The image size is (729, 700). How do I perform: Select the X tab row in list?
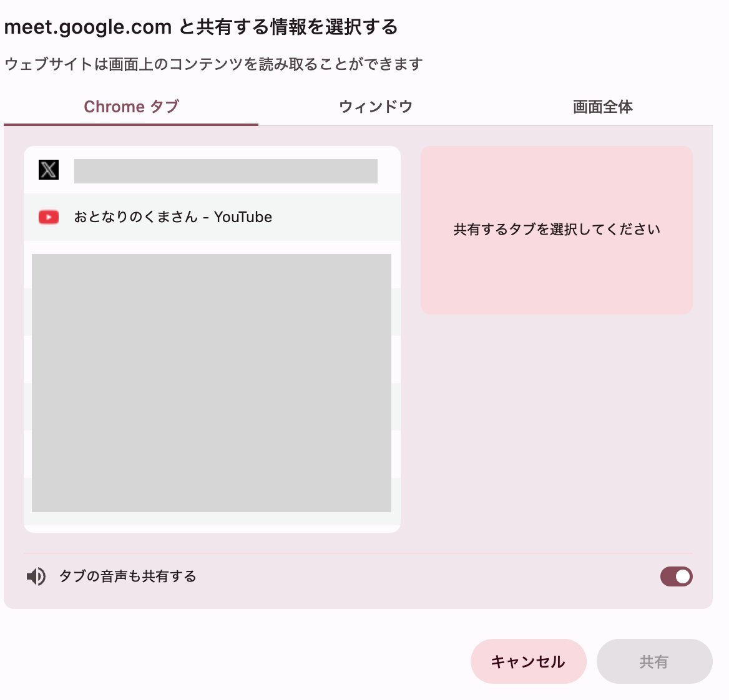click(x=212, y=170)
